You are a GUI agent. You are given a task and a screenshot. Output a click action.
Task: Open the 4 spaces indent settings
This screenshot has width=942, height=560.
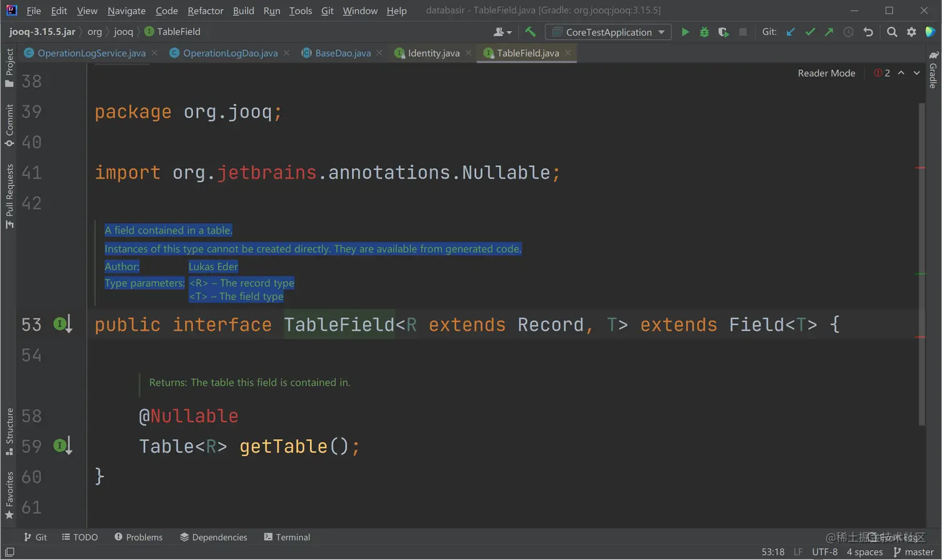coord(865,552)
